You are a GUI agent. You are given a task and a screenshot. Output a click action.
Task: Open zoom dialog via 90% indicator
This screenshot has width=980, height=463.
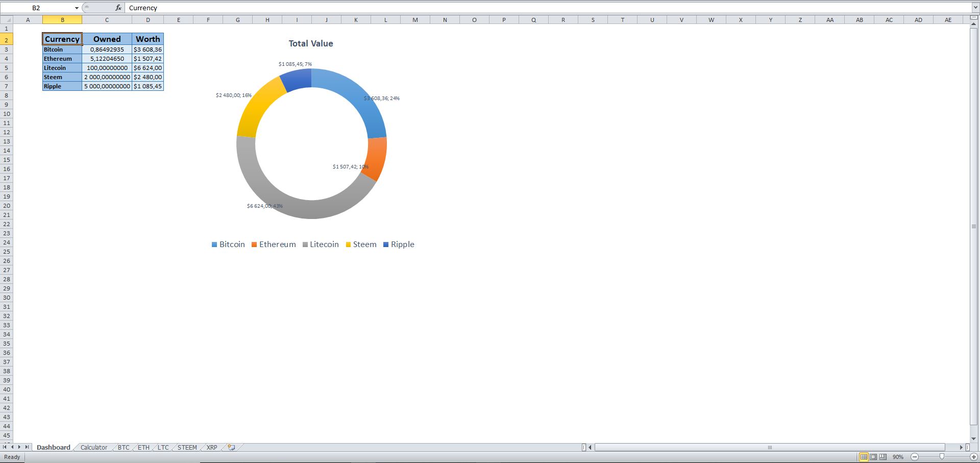coord(898,457)
